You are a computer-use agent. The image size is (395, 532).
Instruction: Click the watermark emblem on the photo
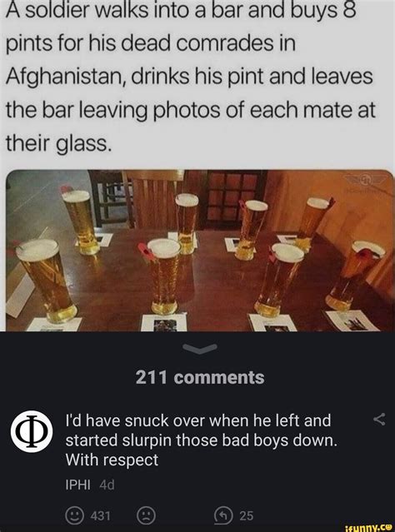click(365, 181)
